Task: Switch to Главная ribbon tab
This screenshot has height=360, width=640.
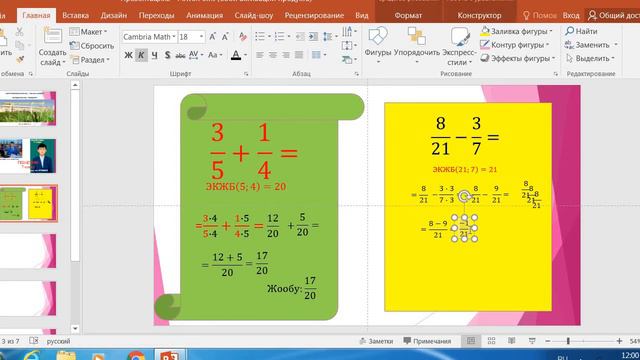Action: coord(36,16)
